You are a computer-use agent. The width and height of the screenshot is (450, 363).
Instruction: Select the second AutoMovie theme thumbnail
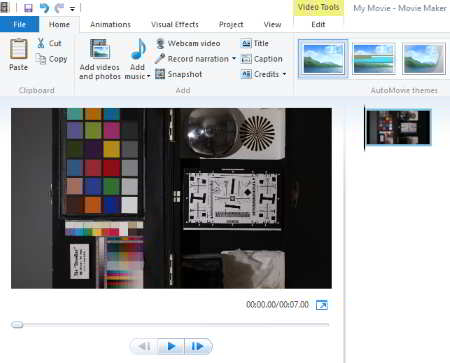click(x=374, y=59)
